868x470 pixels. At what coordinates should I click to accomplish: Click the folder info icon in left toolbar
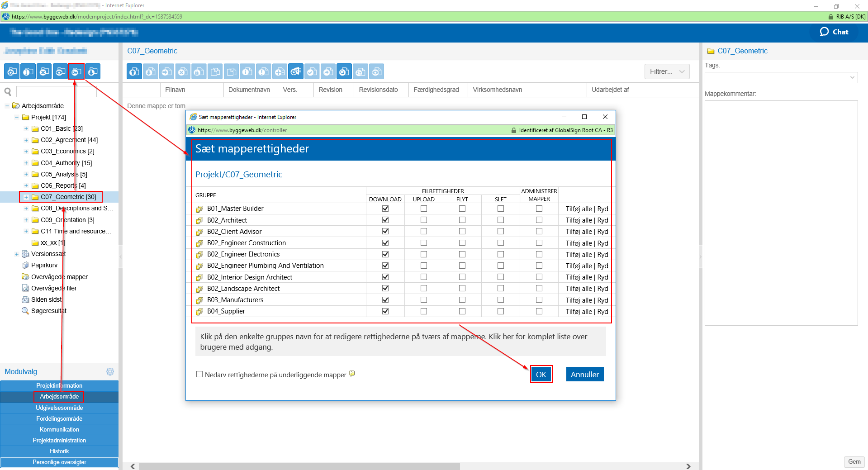pos(28,71)
